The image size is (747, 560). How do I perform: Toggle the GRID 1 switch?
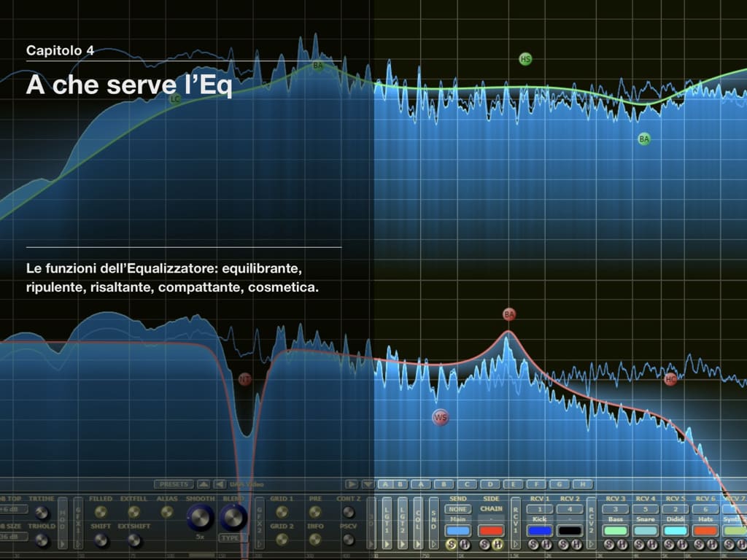tap(282, 512)
